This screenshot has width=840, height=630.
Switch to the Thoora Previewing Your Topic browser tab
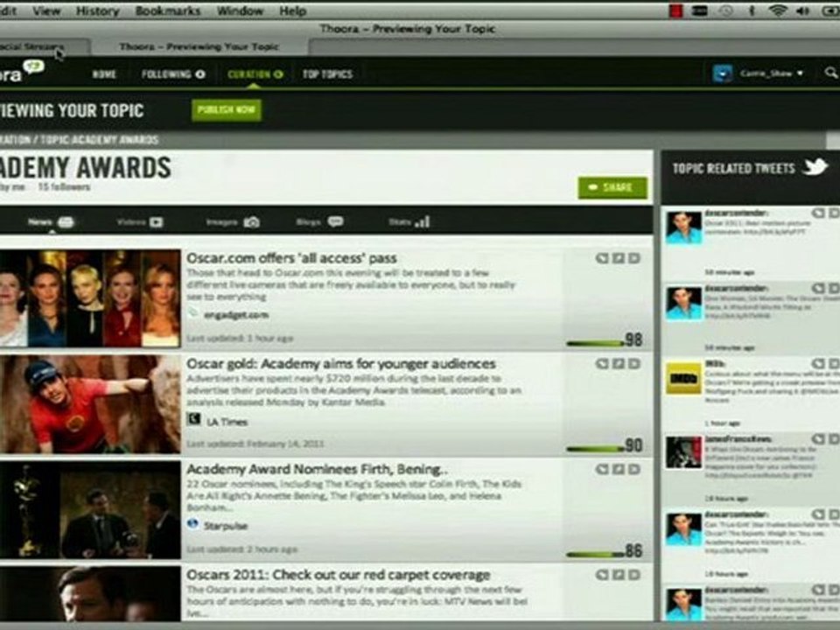[199, 46]
